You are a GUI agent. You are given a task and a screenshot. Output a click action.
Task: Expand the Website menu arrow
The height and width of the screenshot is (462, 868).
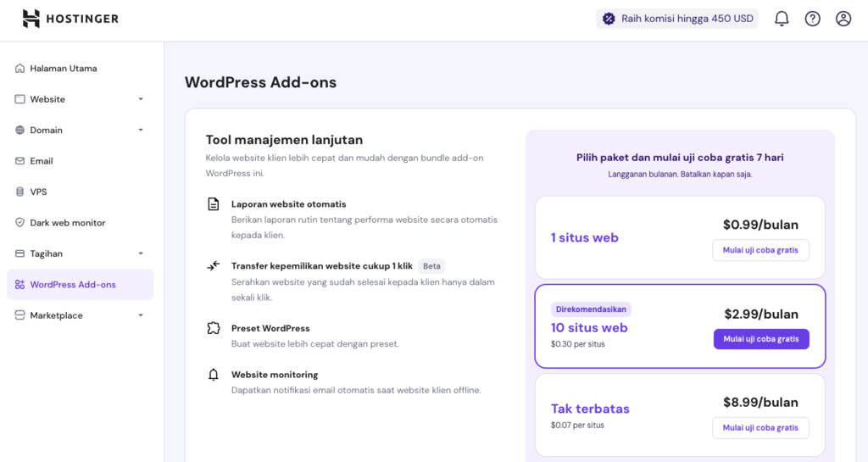point(141,99)
